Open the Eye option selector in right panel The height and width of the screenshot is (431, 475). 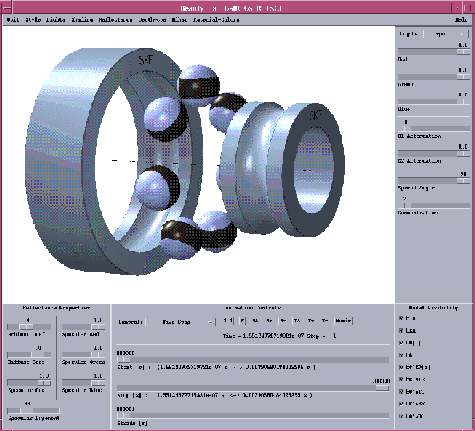pyautogui.click(x=446, y=34)
